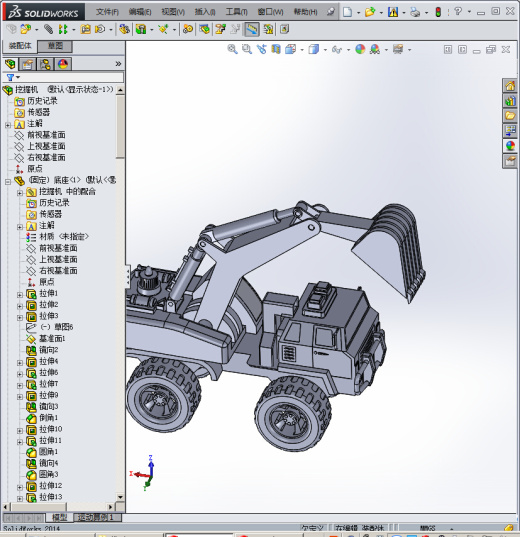Open the DisplayManager color ball tab
The image size is (520, 537).
[63, 64]
